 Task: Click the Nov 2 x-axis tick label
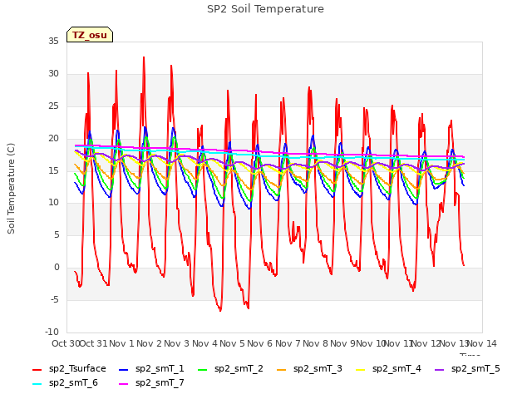tap(149, 343)
